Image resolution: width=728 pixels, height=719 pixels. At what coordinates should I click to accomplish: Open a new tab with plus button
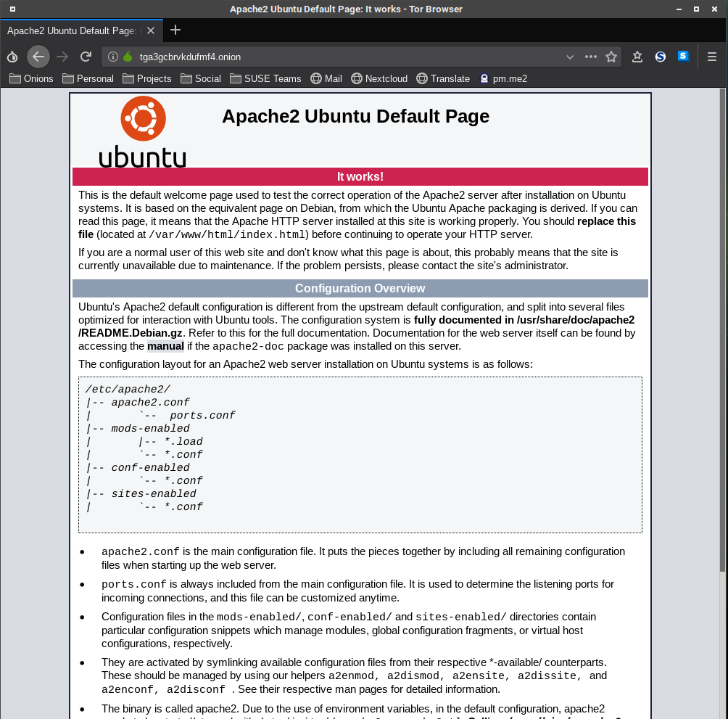pos(175,30)
